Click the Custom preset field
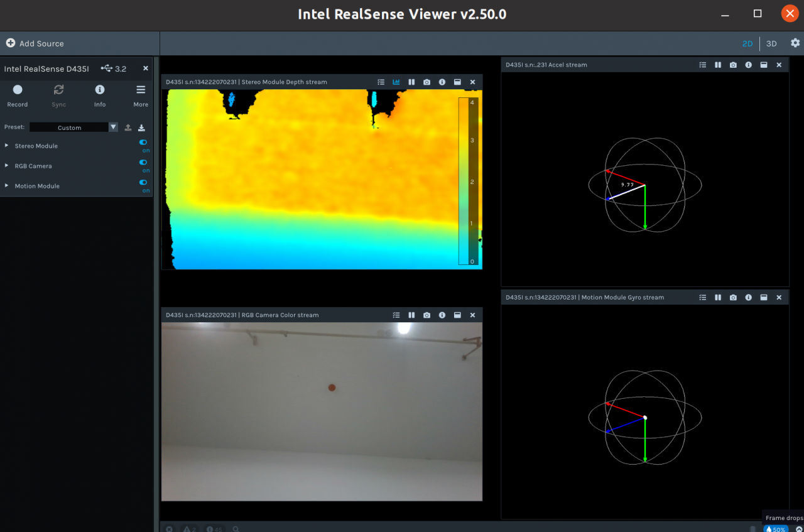The width and height of the screenshot is (804, 532). point(69,127)
